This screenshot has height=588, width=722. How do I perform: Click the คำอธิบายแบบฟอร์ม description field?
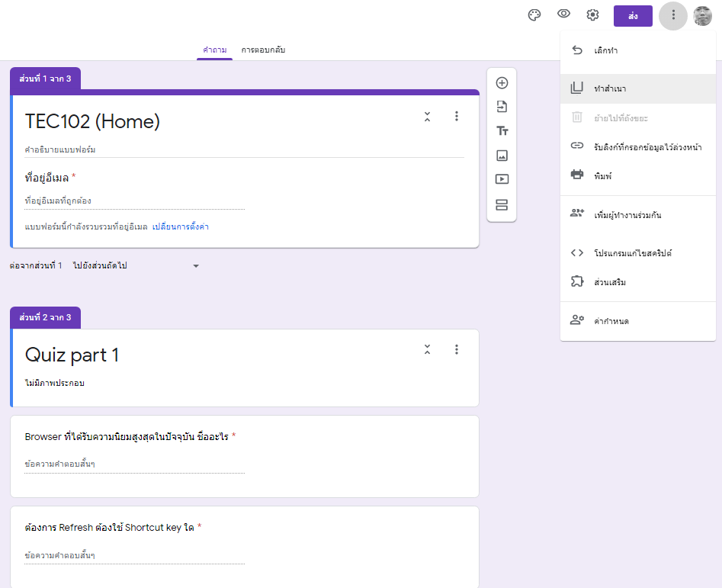click(244, 150)
